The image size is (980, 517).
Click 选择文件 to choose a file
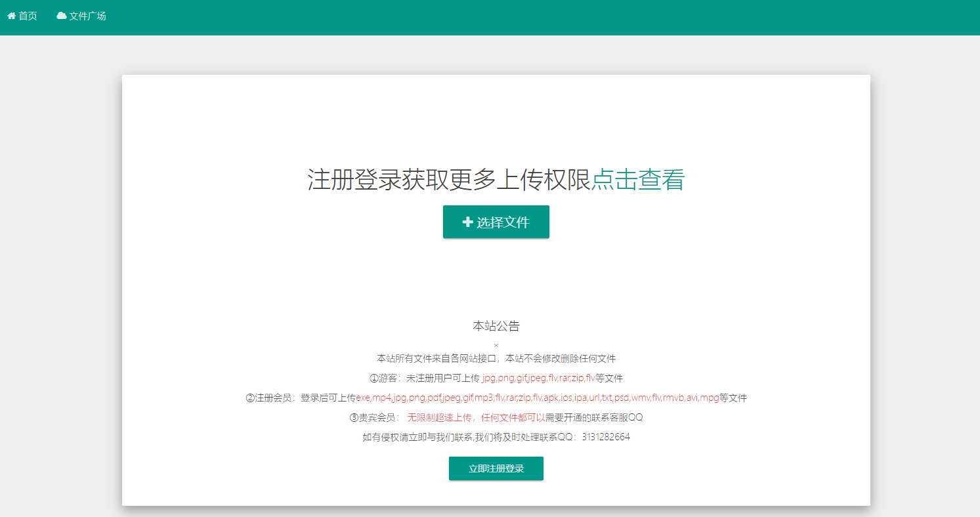click(x=496, y=222)
